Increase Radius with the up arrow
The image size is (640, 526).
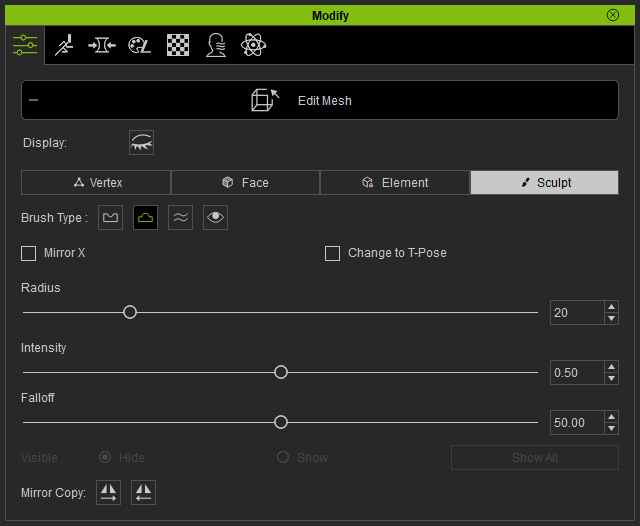tap(611, 307)
